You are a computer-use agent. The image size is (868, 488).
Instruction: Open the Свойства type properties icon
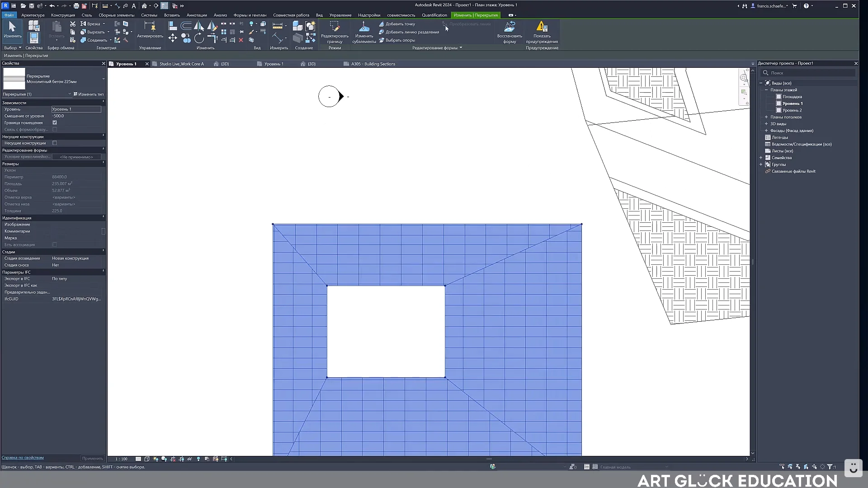click(33, 26)
